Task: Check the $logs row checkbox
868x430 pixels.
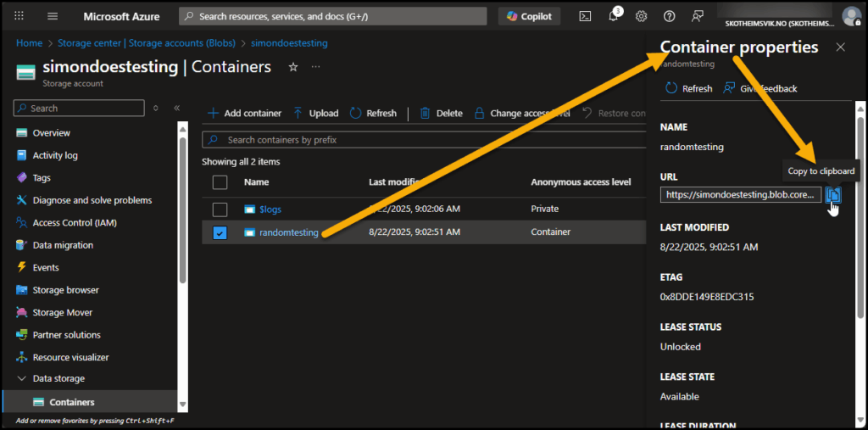Action: point(220,209)
